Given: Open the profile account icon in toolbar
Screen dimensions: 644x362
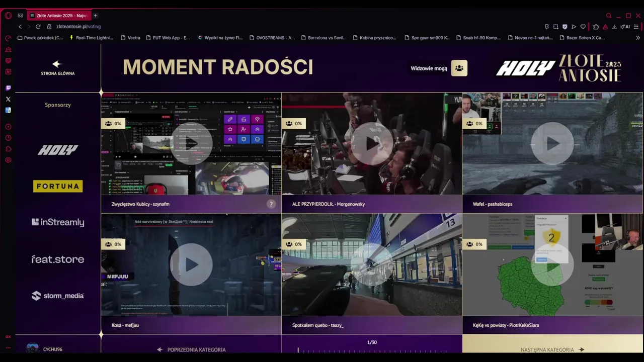Looking at the screenshot, I should coord(605,27).
